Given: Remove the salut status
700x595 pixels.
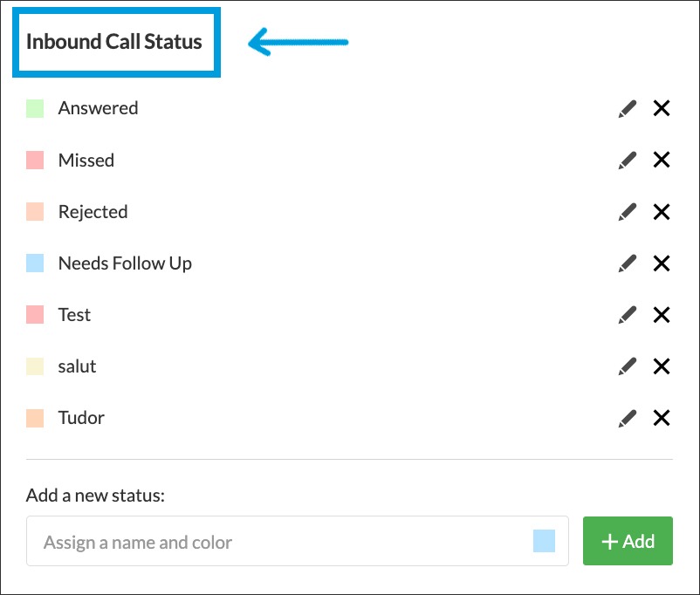Looking at the screenshot, I should click(662, 366).
